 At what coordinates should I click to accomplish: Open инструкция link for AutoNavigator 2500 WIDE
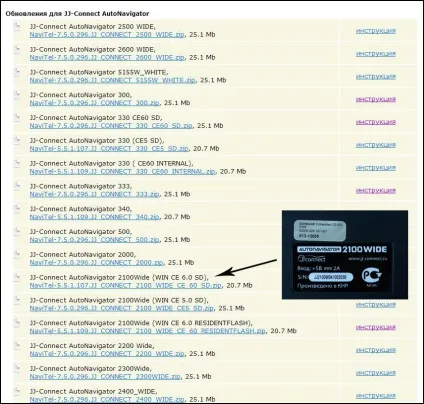(376, 31)
